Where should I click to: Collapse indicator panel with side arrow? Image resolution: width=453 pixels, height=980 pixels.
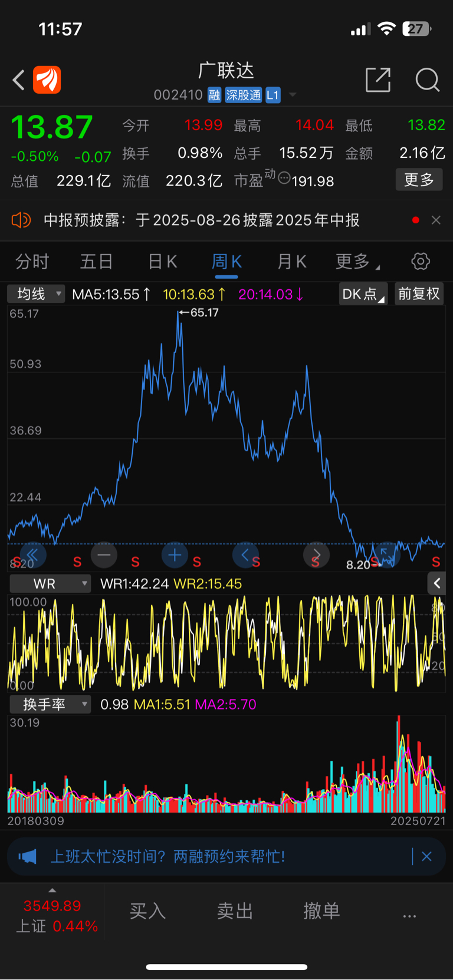[436, 583]
